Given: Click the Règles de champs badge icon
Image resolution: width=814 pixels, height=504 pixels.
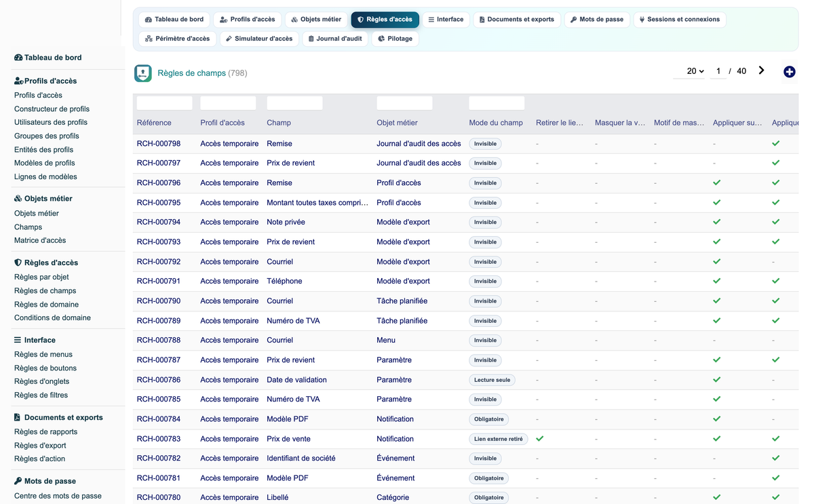Looking at the screenshot, I should (x=143, y=73).
